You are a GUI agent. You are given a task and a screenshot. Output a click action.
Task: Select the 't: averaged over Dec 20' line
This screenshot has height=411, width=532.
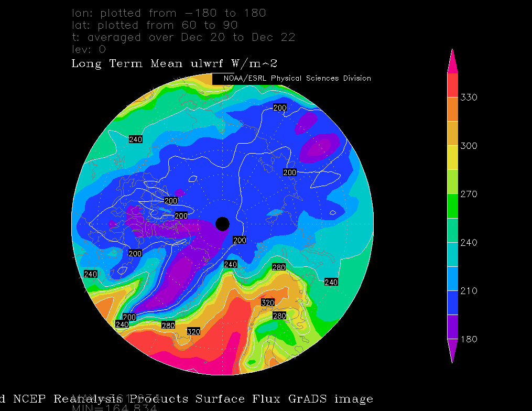[183, 37]
